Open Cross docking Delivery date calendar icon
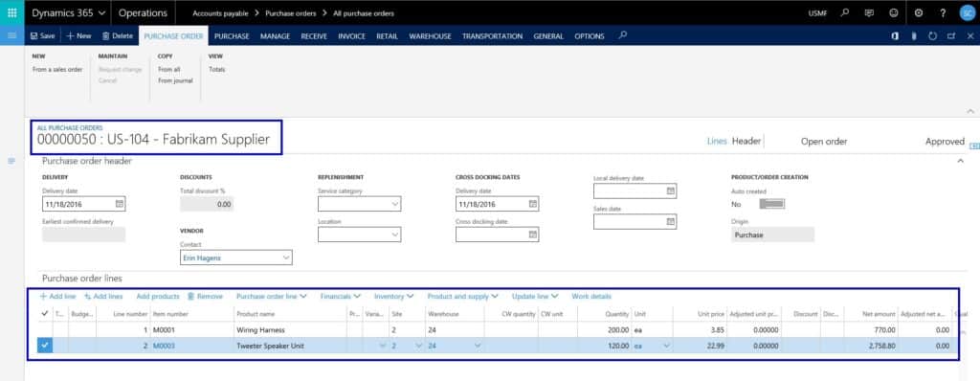 (532, 204)
